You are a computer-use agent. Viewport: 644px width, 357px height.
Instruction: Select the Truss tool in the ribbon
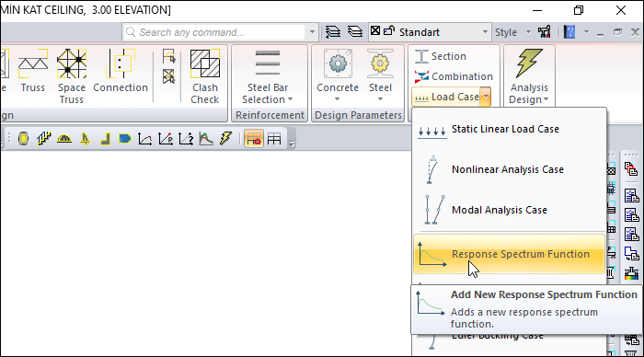coord(32,71)
